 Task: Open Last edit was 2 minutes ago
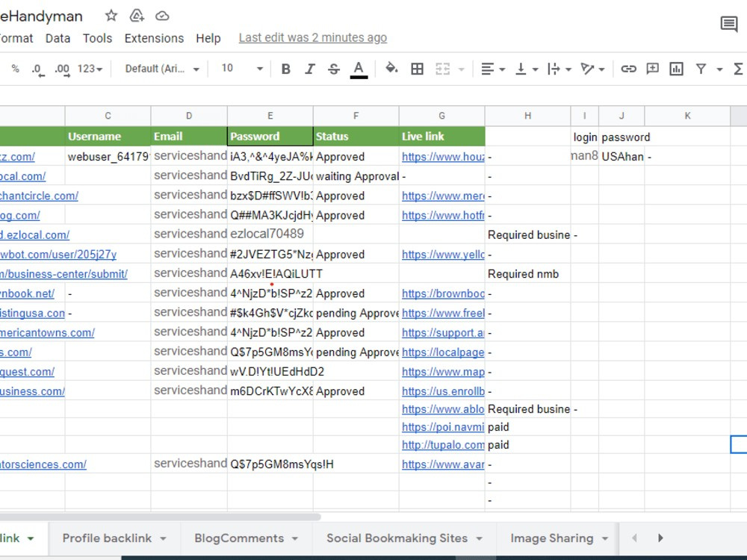pos(312,37)
